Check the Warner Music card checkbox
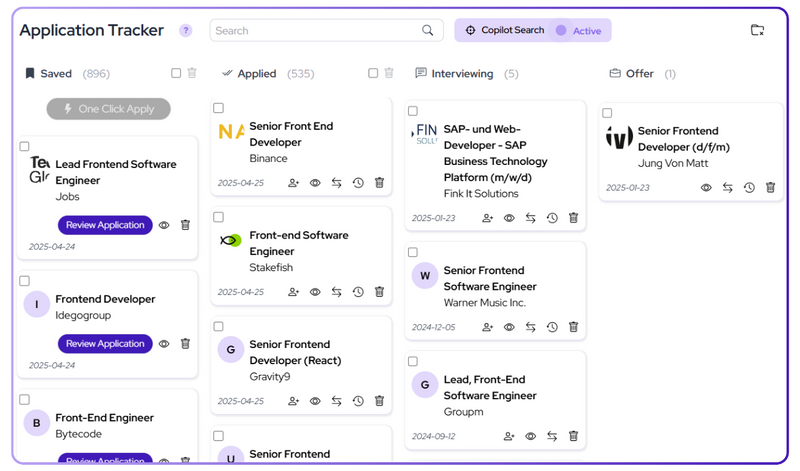 point(413,252)
